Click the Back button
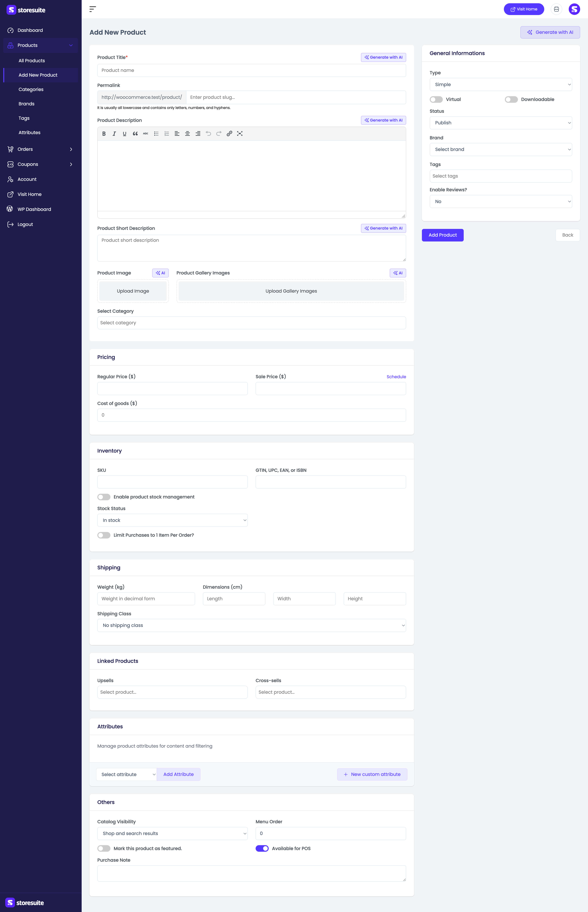Image resolution: width=588 pixels, height=912 pixels. pos(567,235)
